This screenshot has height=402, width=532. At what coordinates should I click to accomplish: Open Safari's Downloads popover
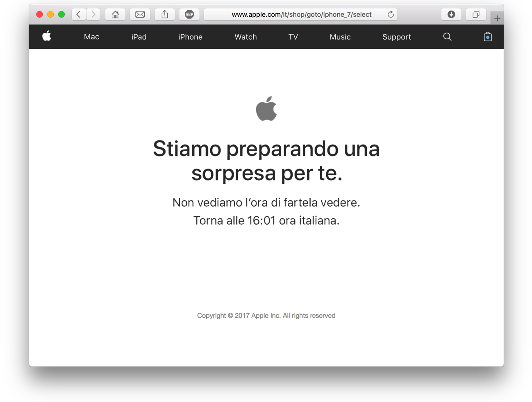451,14
